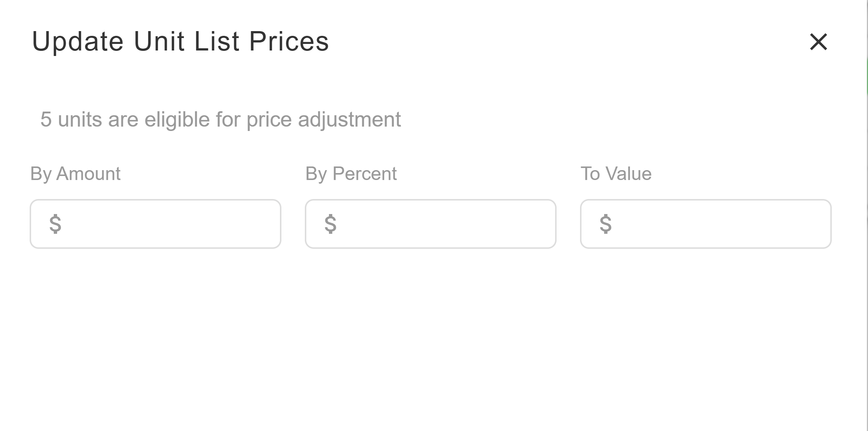The width and height of the screenshot is (868, 431).
Task: Close the Update Unit List Prices dialog
Action: (x=819, y=42)
